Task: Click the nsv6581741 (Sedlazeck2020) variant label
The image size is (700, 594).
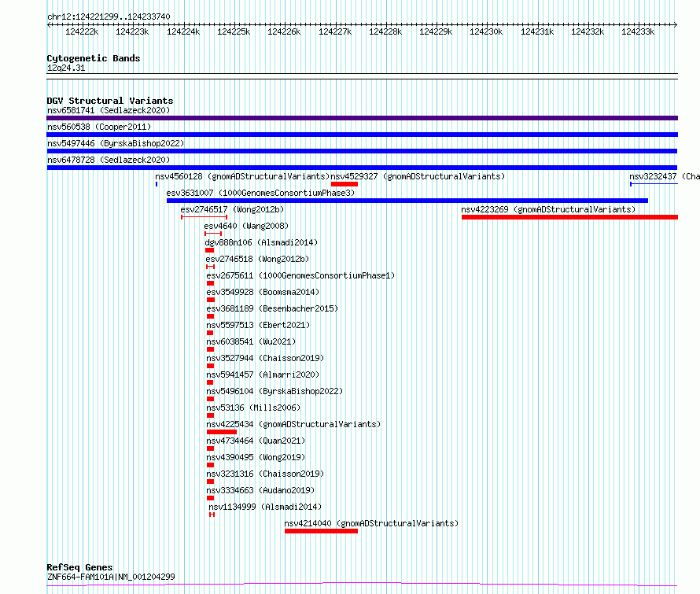Action: pos(109,110)
